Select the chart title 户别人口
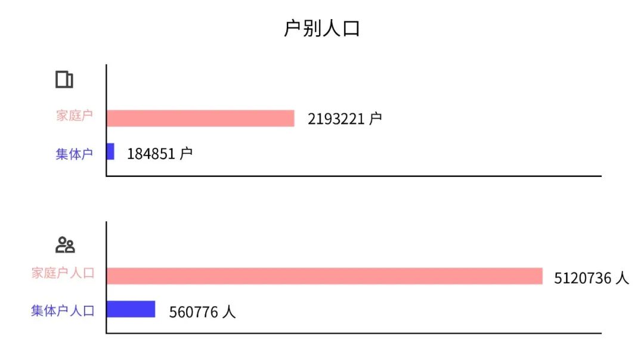Screen dimensions: 644x354 [x=321, y=29]
